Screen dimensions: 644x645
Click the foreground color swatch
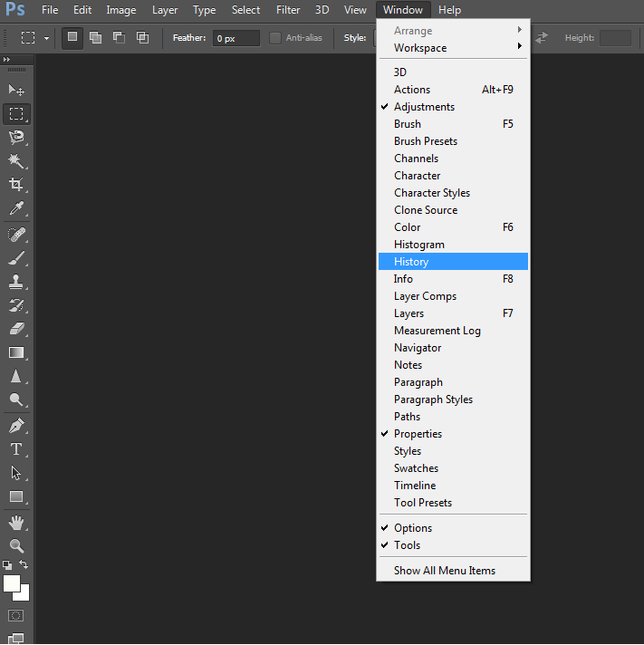(11, 582)
